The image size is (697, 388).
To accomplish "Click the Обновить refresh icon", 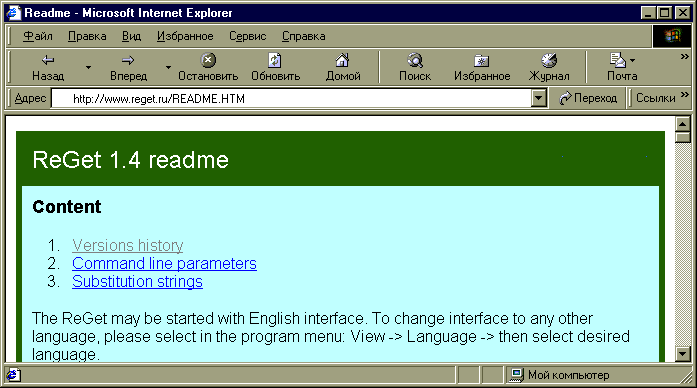I will click(275, 60).
